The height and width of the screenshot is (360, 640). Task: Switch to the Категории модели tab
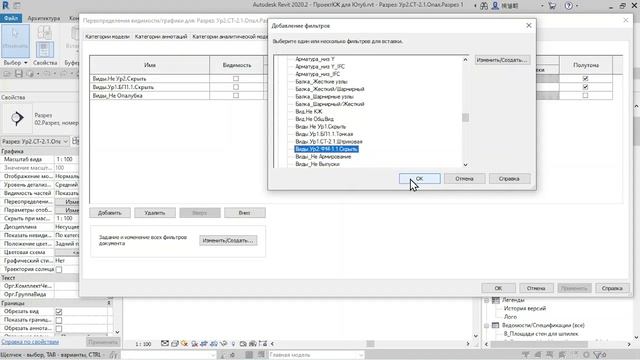(x=107, y=37)
